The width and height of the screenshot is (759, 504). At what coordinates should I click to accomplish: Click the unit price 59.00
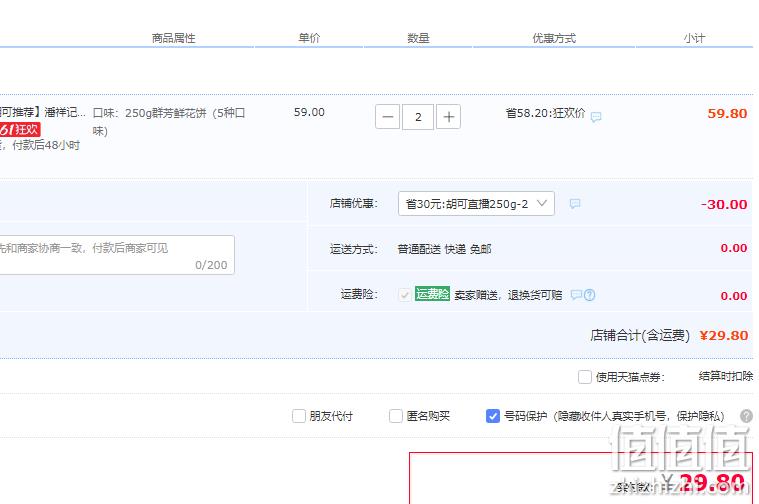(309, 112)
